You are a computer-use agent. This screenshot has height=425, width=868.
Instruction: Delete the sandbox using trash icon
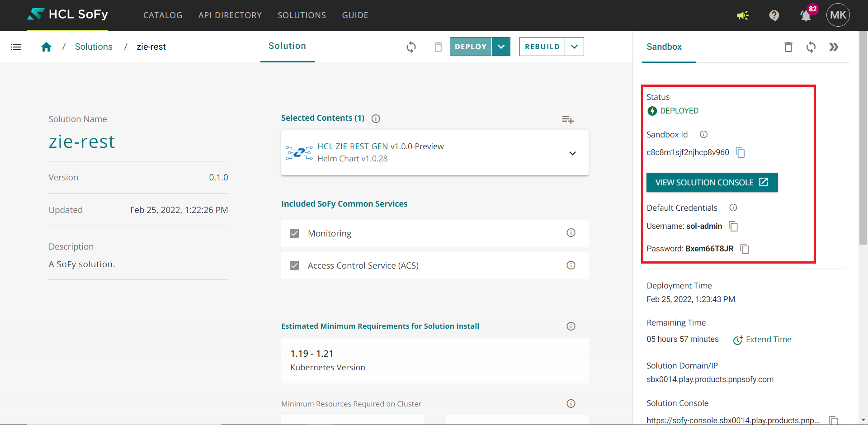788,47
